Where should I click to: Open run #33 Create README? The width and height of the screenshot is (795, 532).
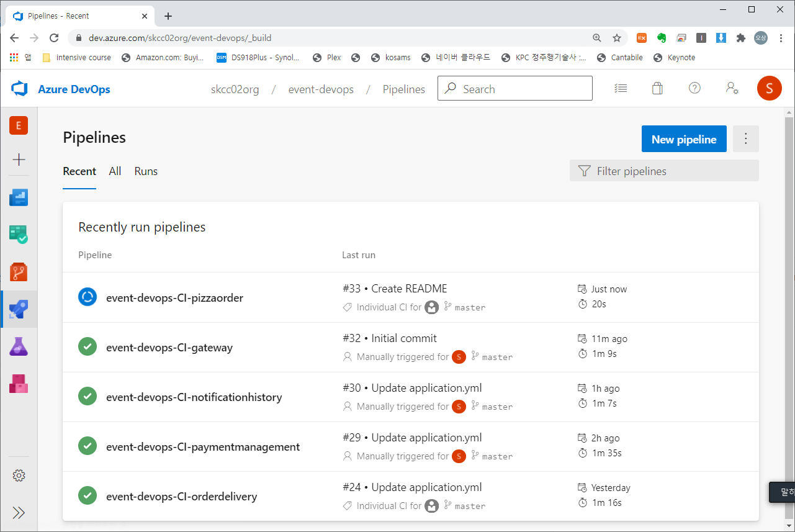point(395,289)
